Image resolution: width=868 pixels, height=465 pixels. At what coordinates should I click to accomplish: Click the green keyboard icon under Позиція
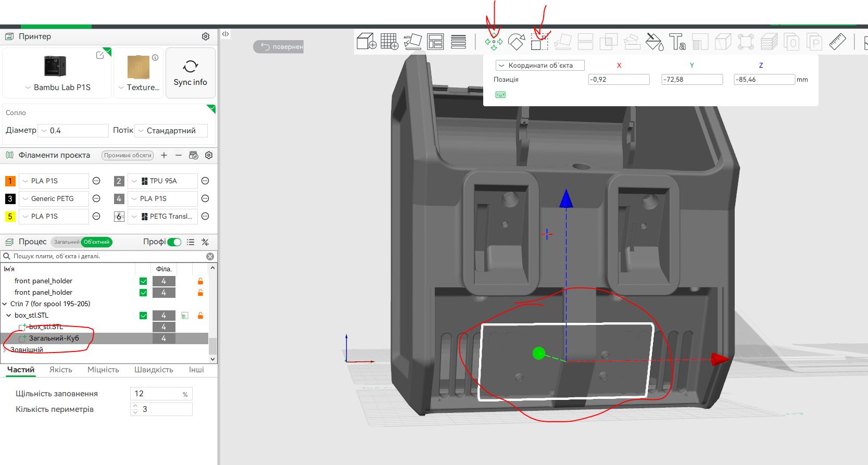click(500, 95)
